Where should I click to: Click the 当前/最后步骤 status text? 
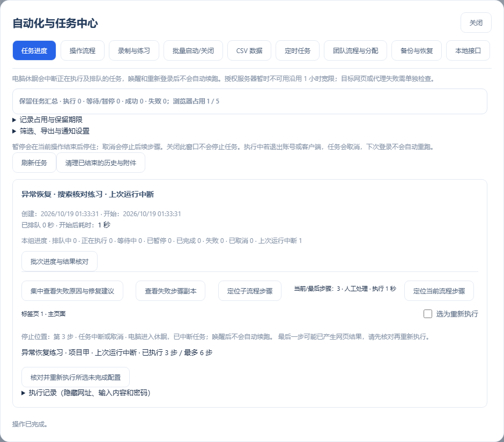pyautogui.click(x=345, y=289)
